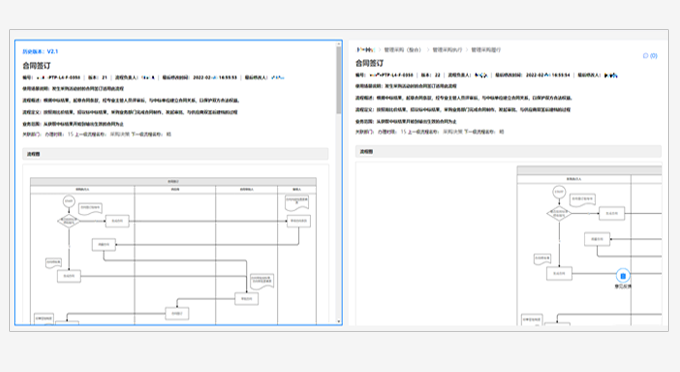The image size is (680, 372).
Task: Select the start circle node in right flowchart
Action: click(559, 191)
